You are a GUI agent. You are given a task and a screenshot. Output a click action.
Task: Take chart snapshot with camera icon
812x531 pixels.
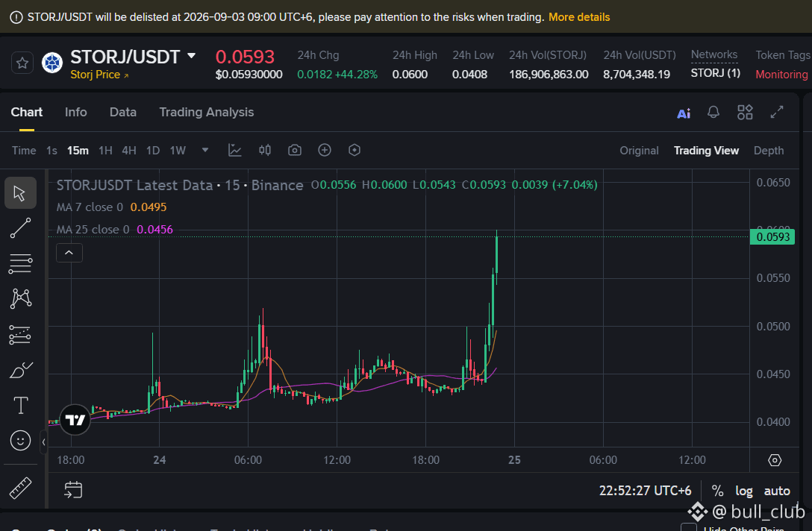pyautogui.click(x=295, y=150)
